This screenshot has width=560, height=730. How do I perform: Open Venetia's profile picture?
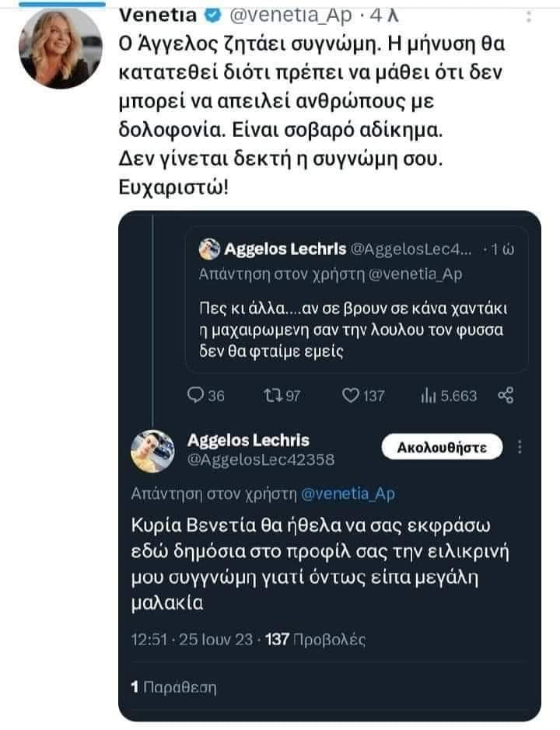60,48
